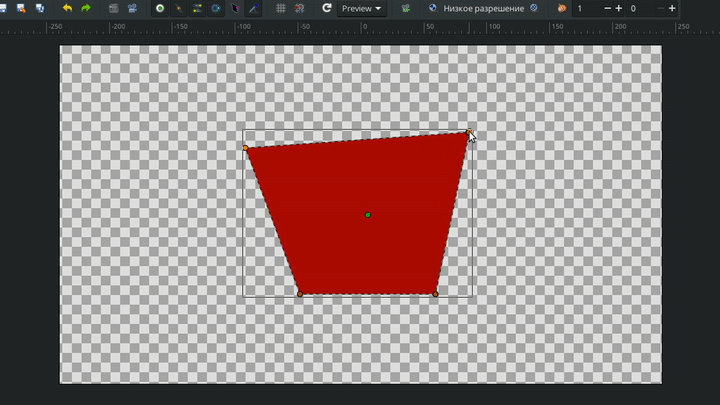Open the Preview mode dropdown
720x405 pixels.
tap(361, 8)
